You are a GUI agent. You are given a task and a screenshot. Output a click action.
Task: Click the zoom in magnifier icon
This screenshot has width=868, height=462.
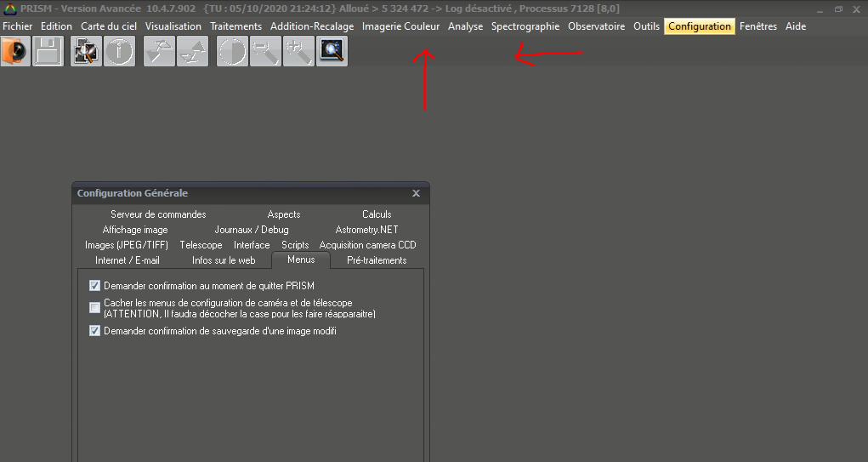(298, 52)
